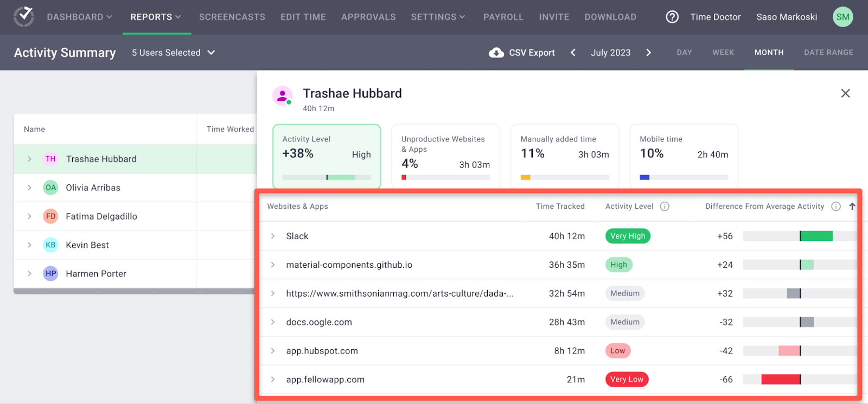Switch to the Week tab

pos(723,53)
